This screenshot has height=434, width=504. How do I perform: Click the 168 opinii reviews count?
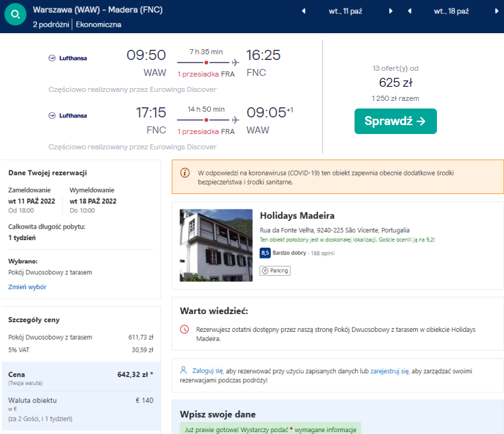click(x=323, y=253)
